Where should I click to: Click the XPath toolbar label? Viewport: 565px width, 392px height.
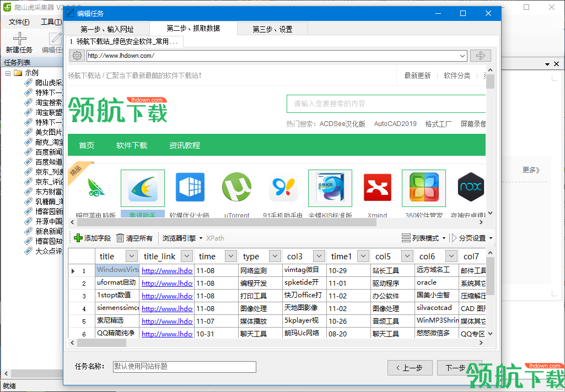[x=215, y=238]
